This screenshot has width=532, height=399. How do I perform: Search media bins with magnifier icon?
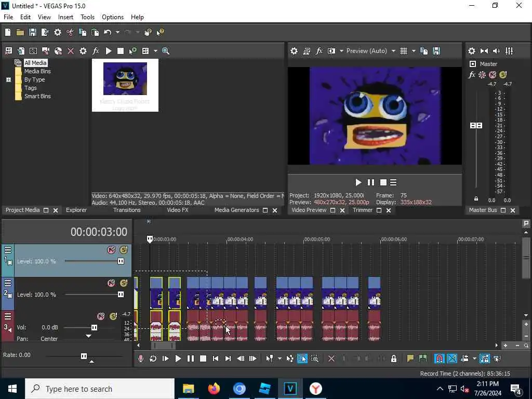[166, 51]
